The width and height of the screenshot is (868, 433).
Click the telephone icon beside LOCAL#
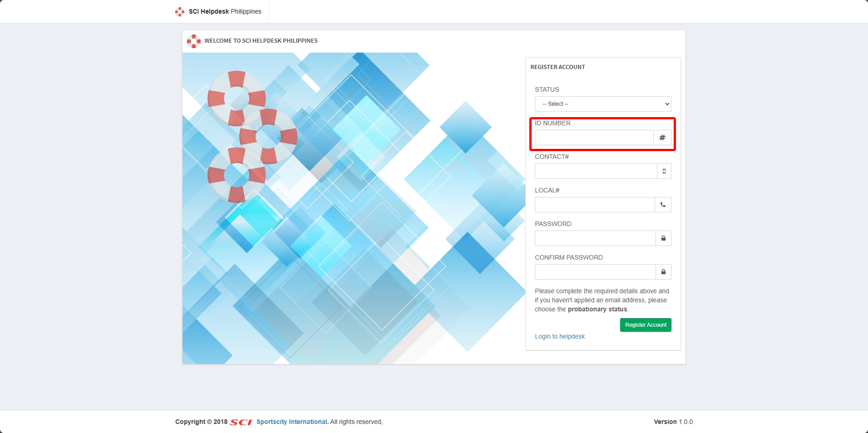[663, 205]
